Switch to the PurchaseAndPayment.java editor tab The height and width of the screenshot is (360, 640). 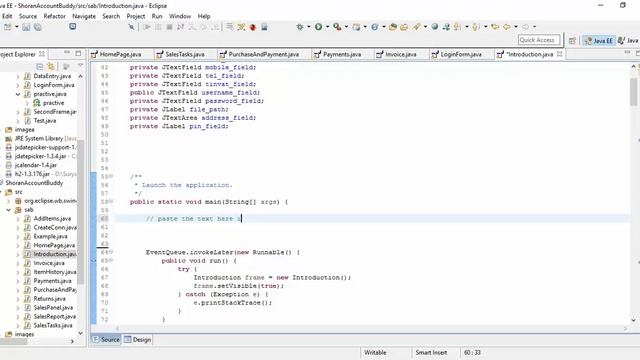tap(263, 54)
